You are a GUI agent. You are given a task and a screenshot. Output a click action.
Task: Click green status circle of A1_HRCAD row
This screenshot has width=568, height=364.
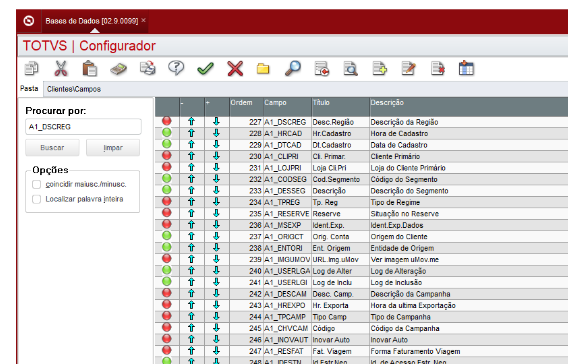click(167, 133)
